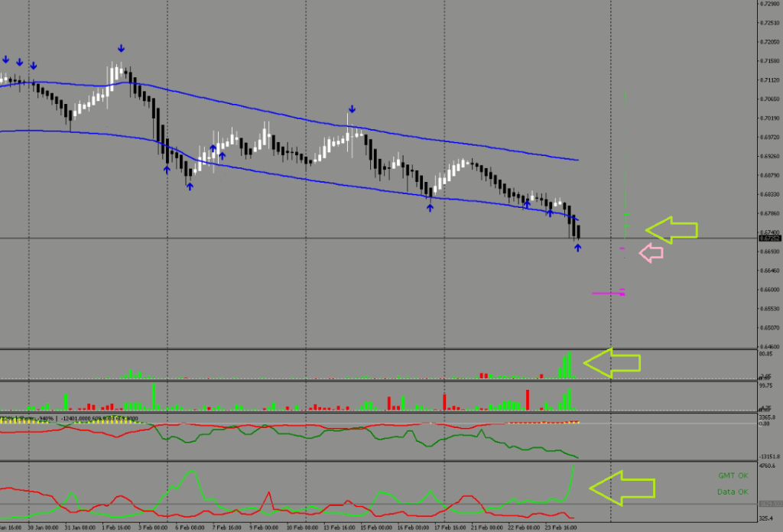Click the 23 Feb 16:00 time axis label

click(562, 527)
